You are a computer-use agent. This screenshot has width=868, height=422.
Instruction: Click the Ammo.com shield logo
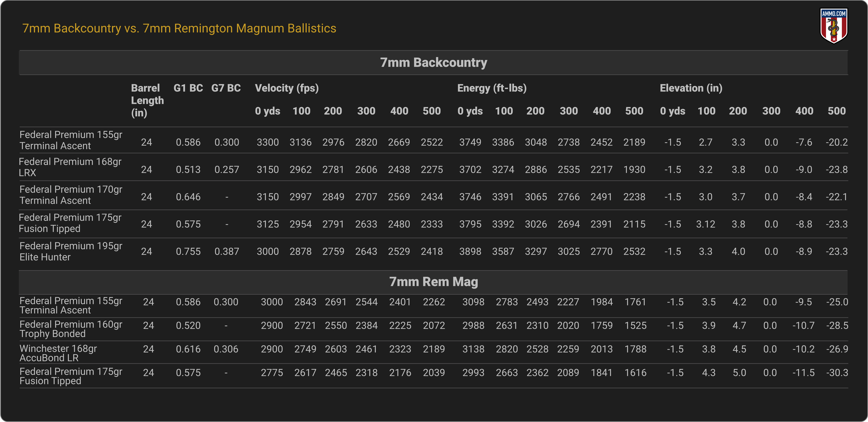(x=834, y=26)
